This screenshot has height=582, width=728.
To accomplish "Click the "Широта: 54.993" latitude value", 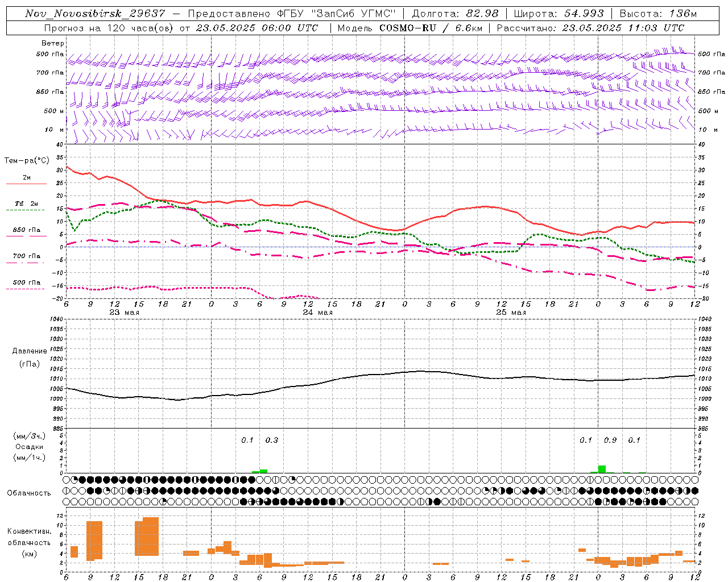I will pos(559,14).
